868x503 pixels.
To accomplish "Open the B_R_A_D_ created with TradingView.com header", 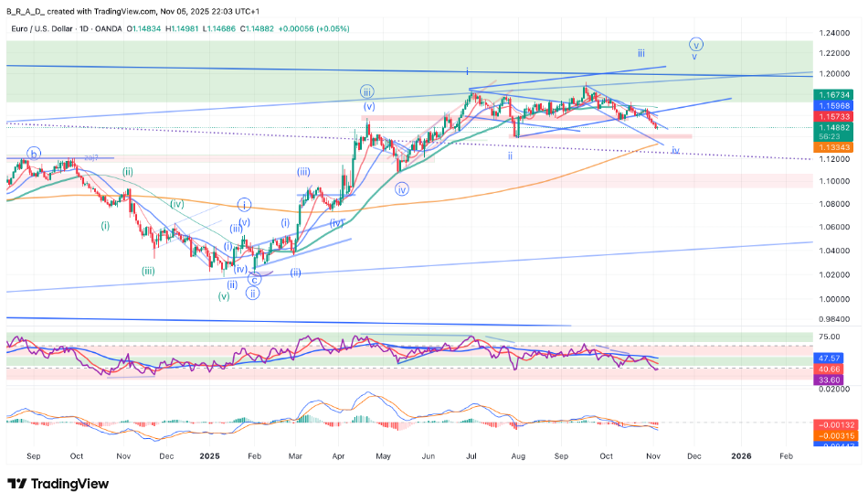I will [99, 10].
